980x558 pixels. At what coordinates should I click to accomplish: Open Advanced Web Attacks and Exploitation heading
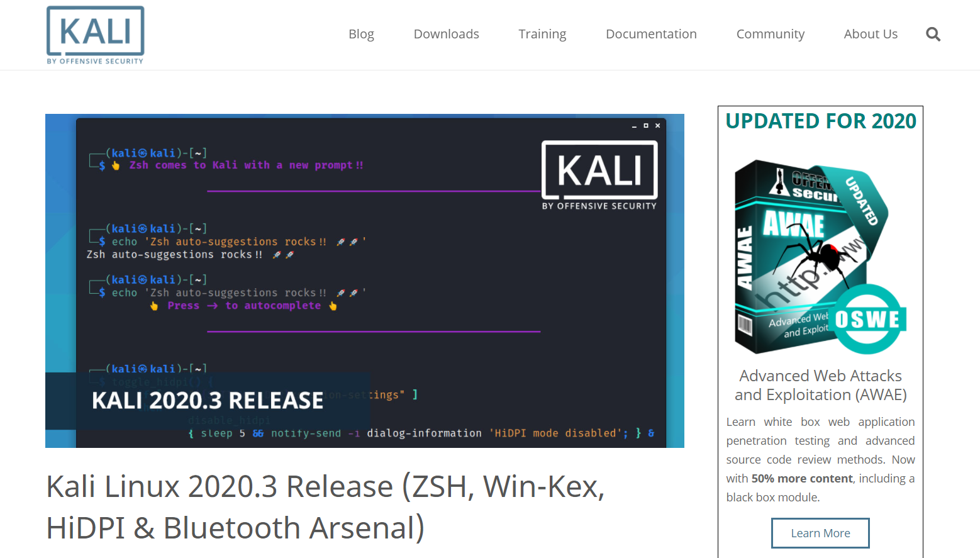pyautogui.click(x=820, y=385)
